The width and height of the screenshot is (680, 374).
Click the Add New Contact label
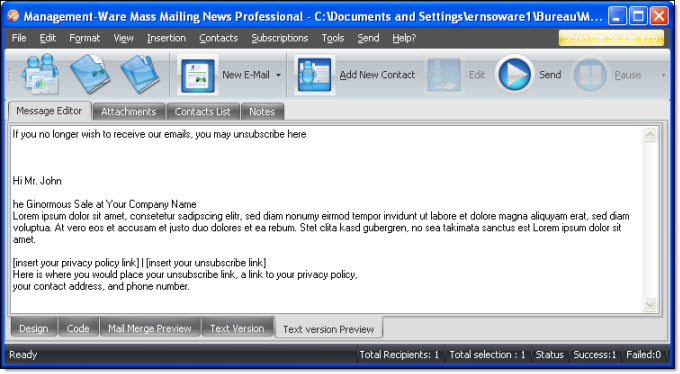click(x=377, y=75)
